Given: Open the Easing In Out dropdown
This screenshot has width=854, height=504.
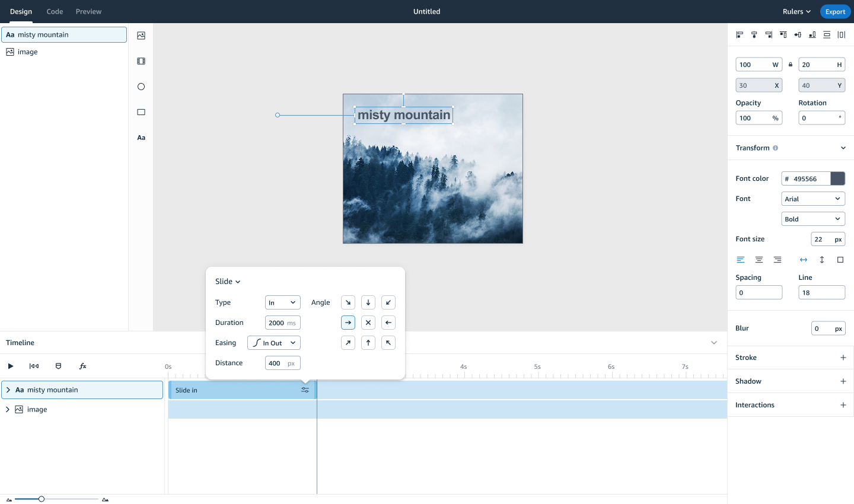Looking at the screenshot, I should 274,343.
